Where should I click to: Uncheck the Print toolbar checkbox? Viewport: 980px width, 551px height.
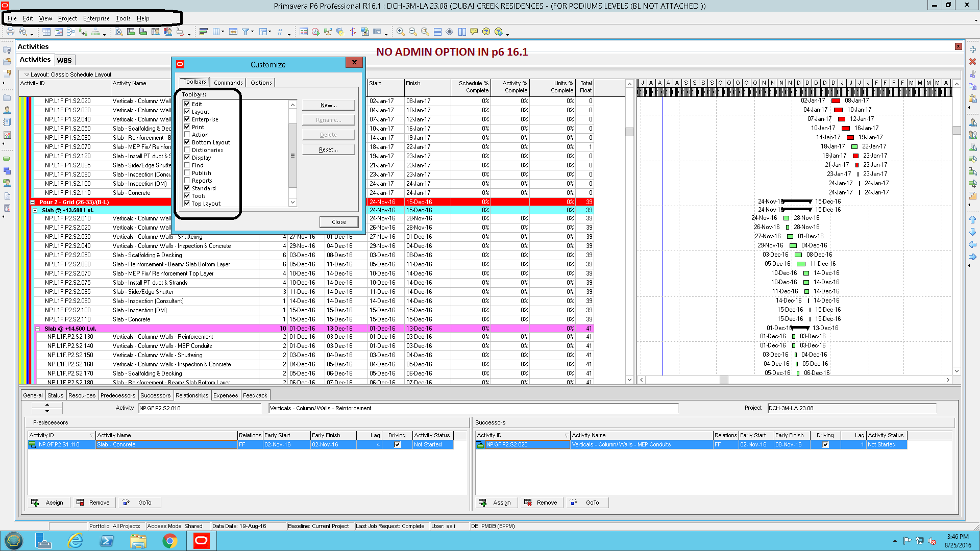point(187,127)
